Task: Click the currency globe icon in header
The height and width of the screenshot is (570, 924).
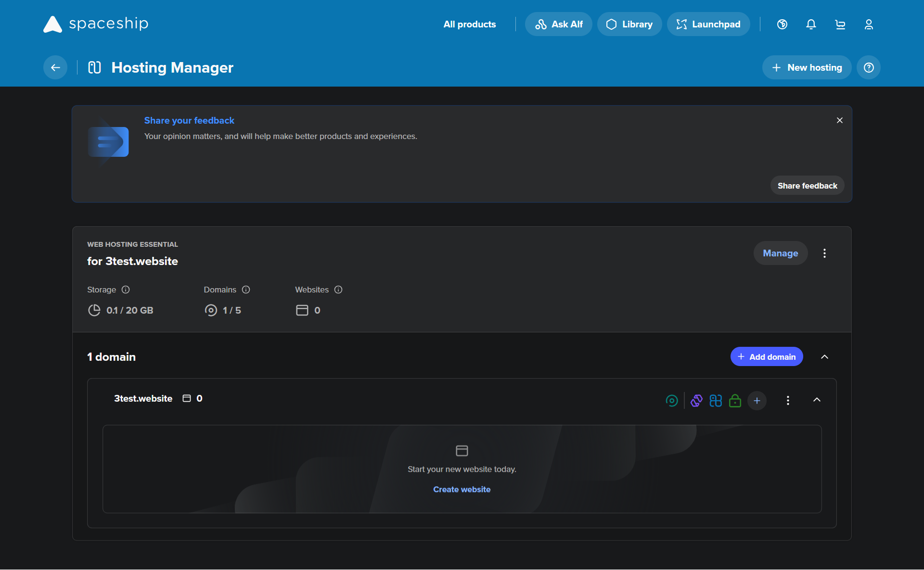Action: 783,24
